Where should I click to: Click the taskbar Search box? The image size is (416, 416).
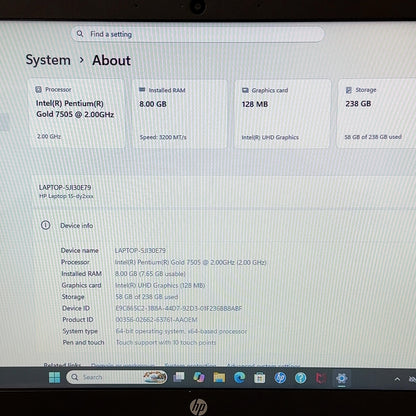(117, 377)
